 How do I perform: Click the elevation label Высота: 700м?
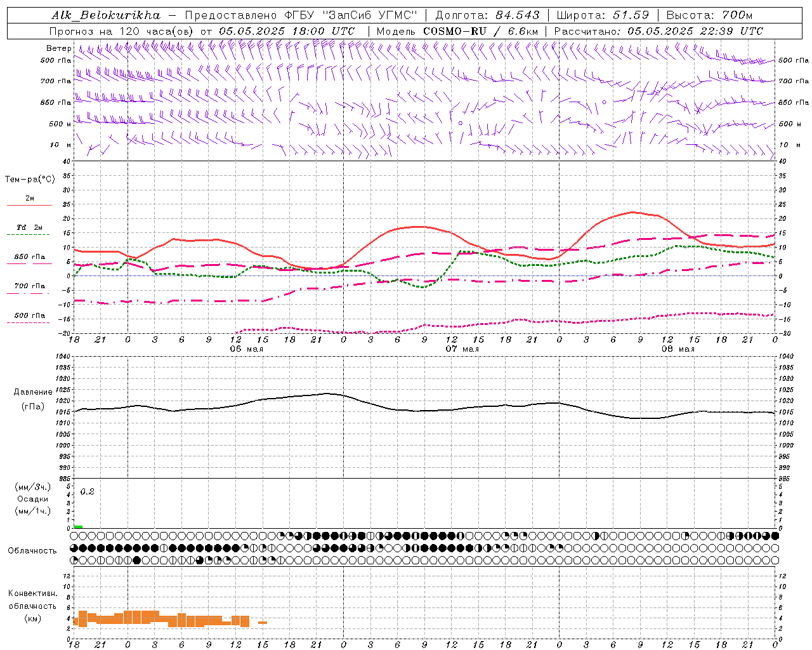click(x=710, y=15)
